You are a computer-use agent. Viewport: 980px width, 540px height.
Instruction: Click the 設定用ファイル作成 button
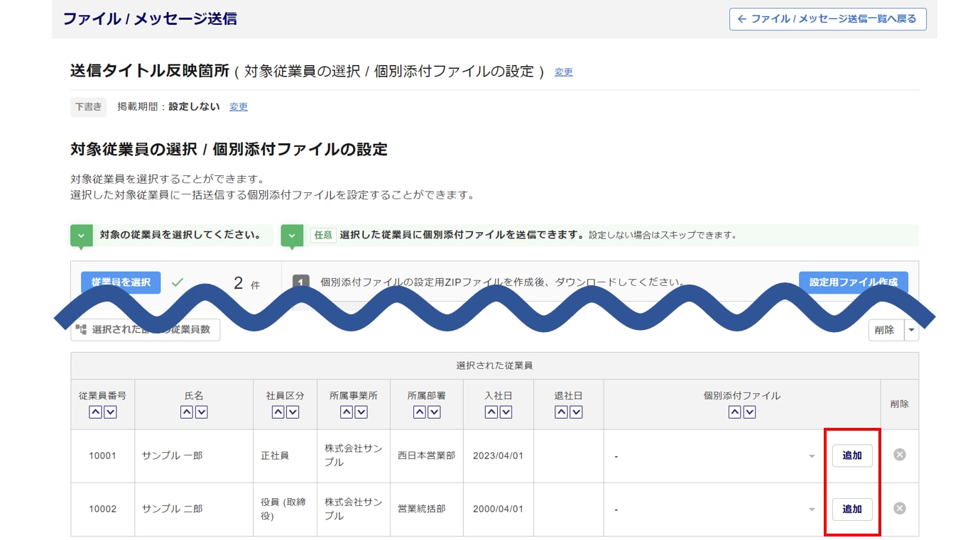point(853,282)
